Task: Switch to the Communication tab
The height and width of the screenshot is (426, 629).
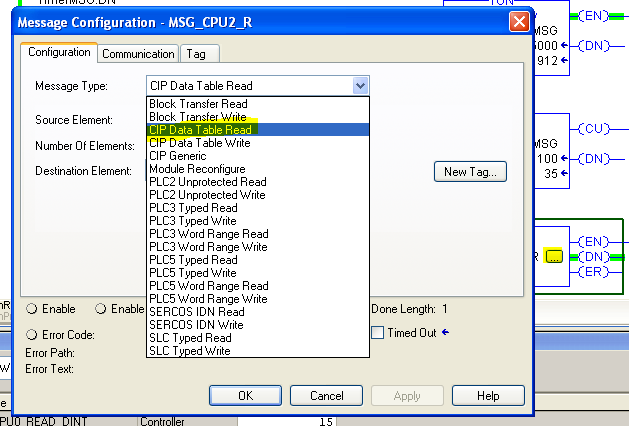Action: click(138, 54)
